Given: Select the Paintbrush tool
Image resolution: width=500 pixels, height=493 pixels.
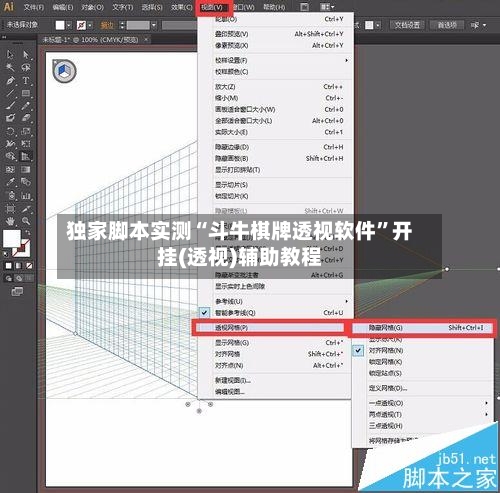Looking at the screenshot, I should (x=10, y=106).
